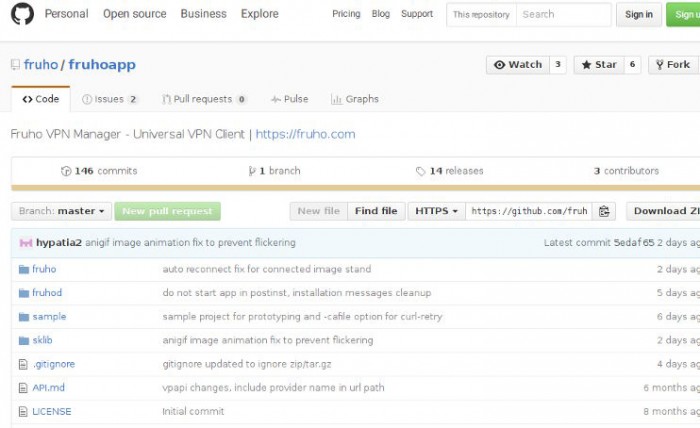Open the fruhod folder name

click(47, 293)
